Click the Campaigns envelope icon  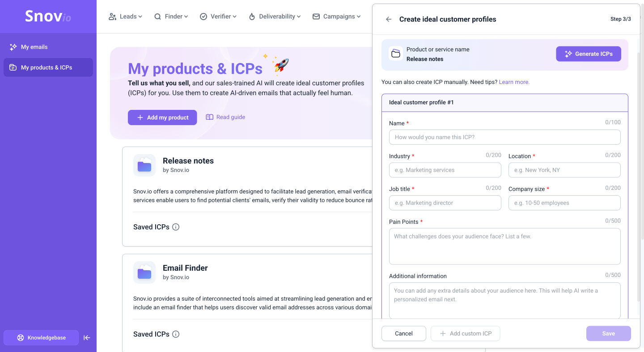click(316, 17)
